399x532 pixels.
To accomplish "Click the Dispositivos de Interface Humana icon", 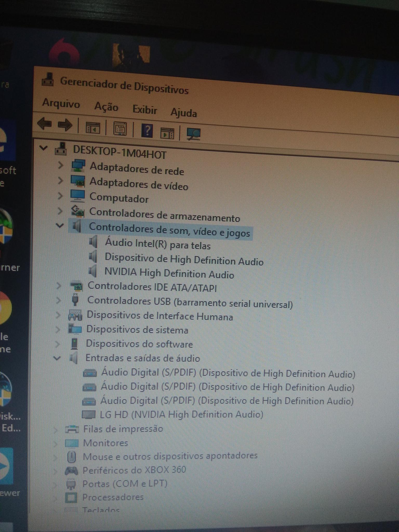I will point(75,316).
